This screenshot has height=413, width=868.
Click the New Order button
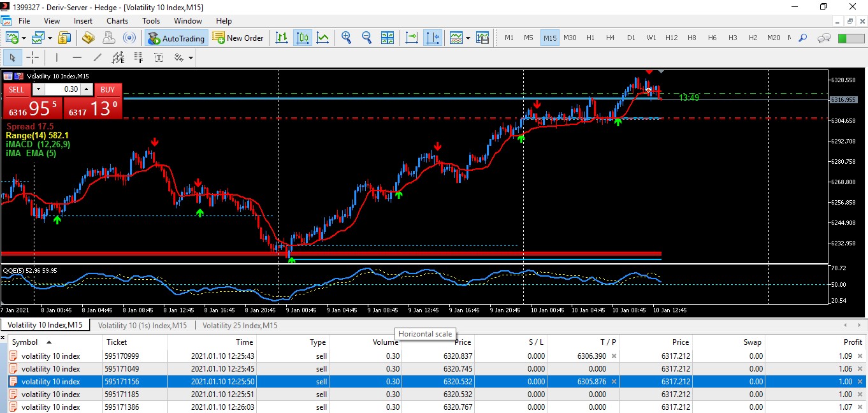click(x=238, y=38)
